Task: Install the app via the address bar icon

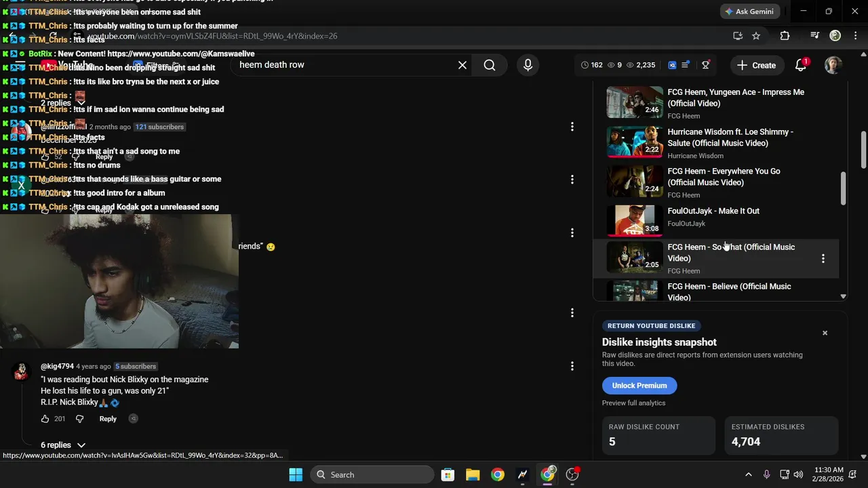Action: click(738, 36)
